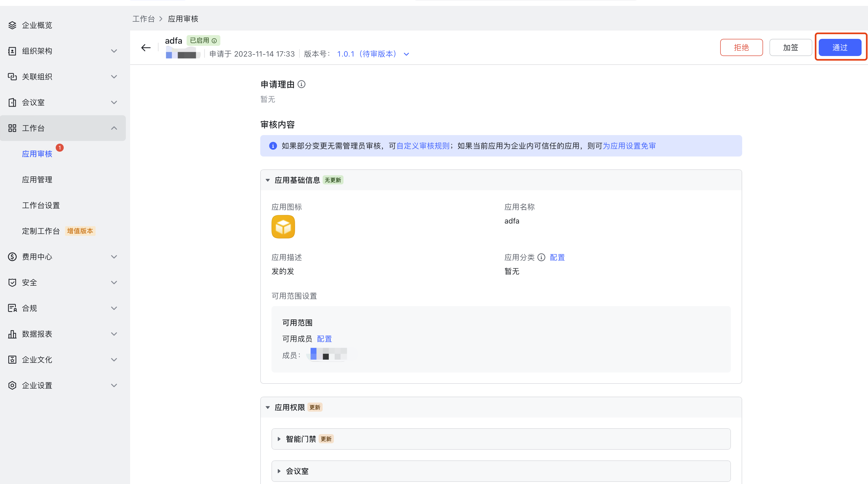Image resolution: width=868 pixels, height=484 pixels.
Task: Click the 更新 tag beside 应用权限
Action: [x=315, y=407]
